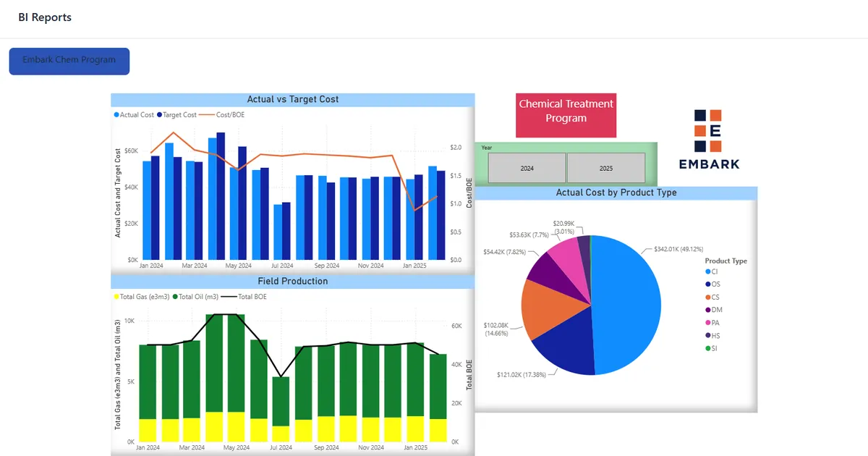The height and width of the screenshot is (456, 868).
Task: Click the Field Production chart title
Action: point(293,281)
